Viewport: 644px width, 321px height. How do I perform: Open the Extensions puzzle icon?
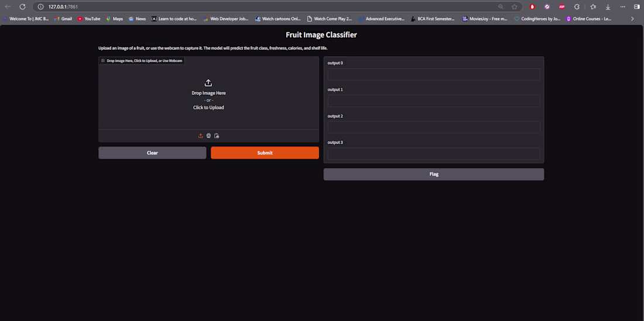(x=577, y=6)
